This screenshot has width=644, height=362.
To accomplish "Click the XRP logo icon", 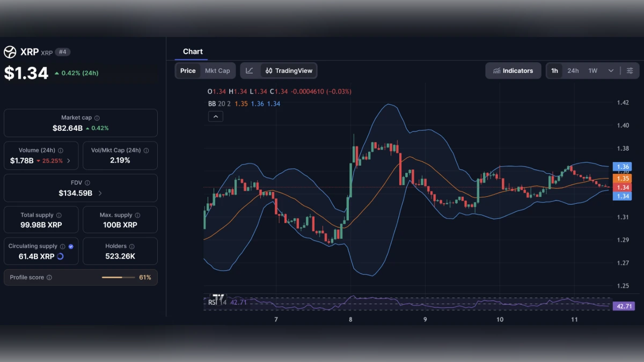I will 9,51.
